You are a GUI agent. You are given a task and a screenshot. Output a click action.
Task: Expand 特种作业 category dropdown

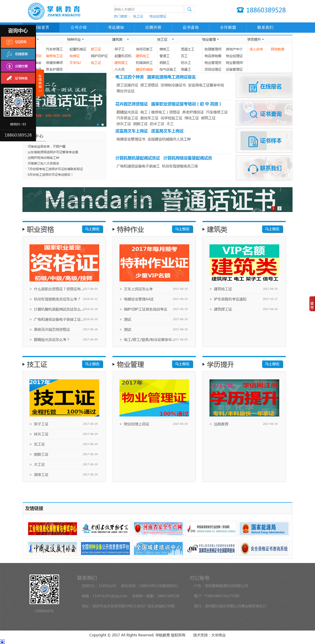coord(76,40)
